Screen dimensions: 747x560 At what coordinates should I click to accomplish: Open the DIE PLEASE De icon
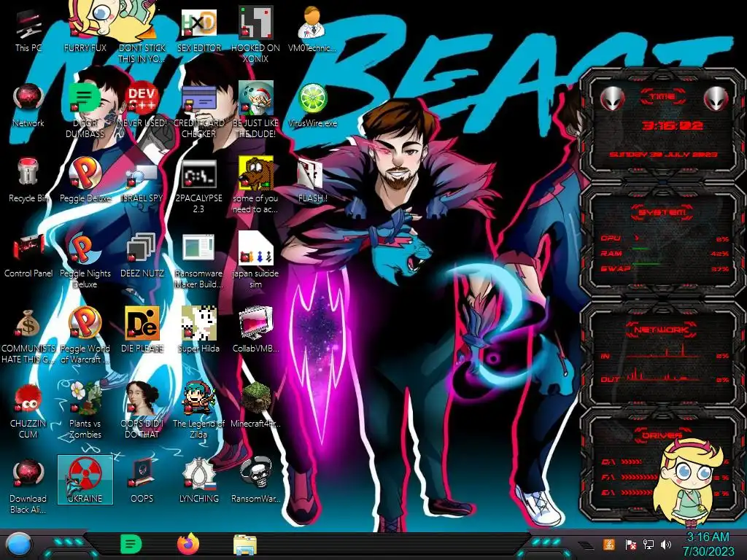pos(142,330)
